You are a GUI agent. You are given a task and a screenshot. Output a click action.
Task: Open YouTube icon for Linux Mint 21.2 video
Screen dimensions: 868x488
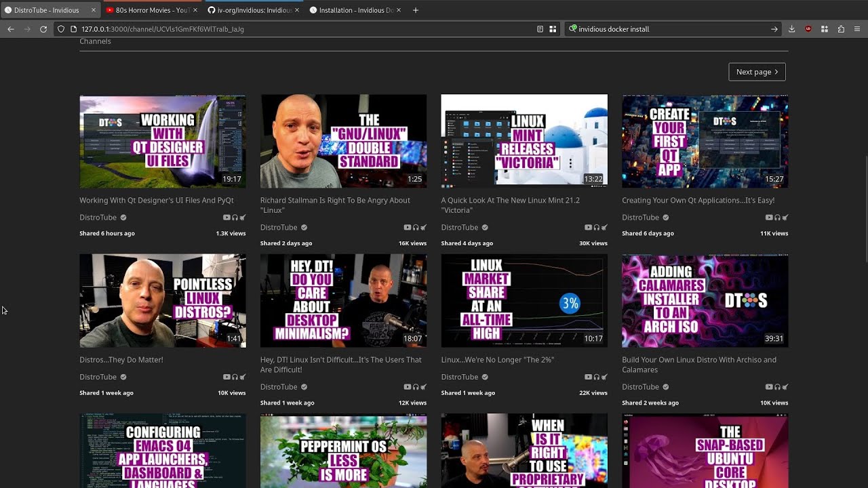[589, 228]
